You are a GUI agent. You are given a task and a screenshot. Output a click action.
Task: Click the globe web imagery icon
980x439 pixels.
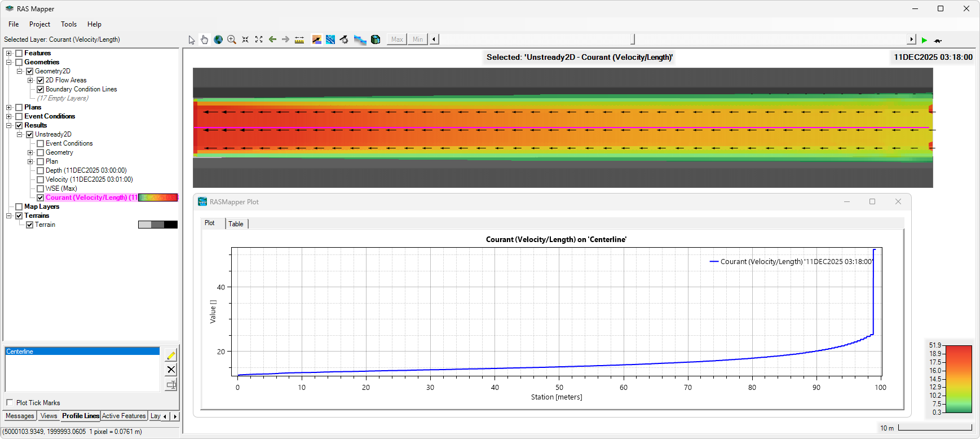pyautogui.click(x=218, y=39)
